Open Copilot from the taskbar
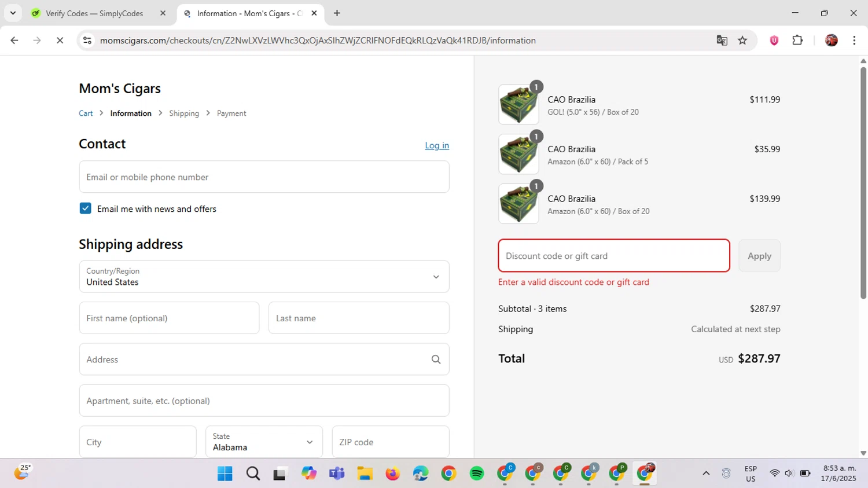This screenshot has width=868, height=488. click(308, 474)
